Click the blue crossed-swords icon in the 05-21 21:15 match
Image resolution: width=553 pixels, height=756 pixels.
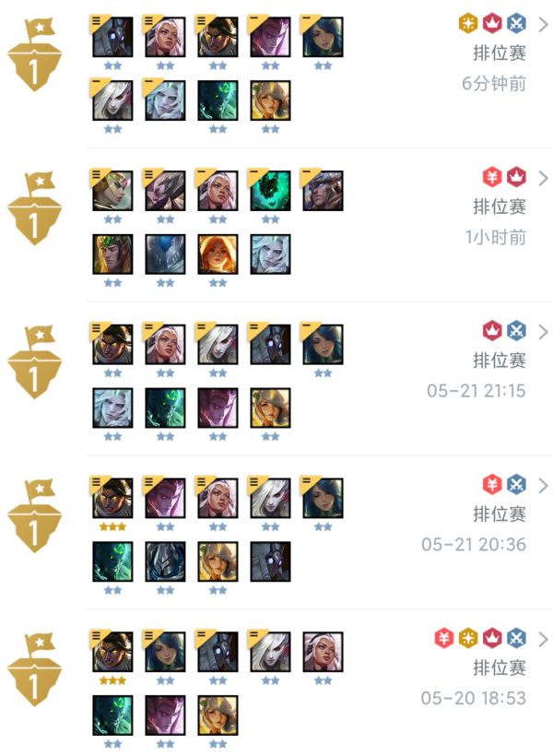coord(516,331)
